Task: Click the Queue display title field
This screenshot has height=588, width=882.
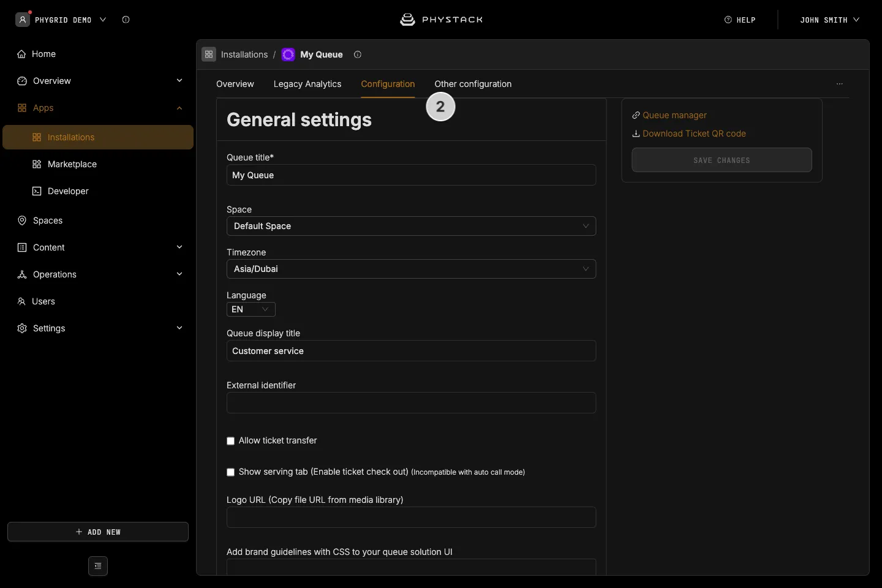Action: click(x=411, y=351)
